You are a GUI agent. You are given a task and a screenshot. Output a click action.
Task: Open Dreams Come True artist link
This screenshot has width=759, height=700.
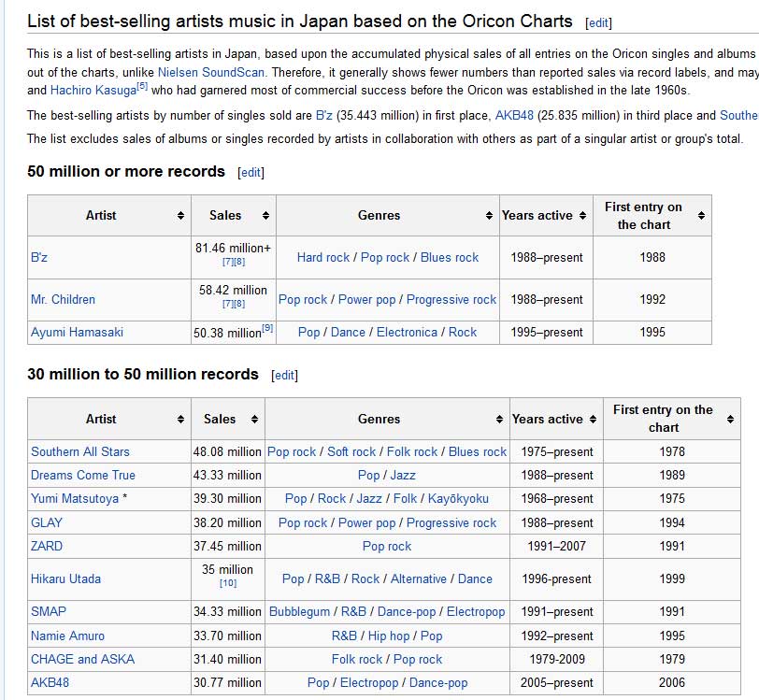(83, 475)
